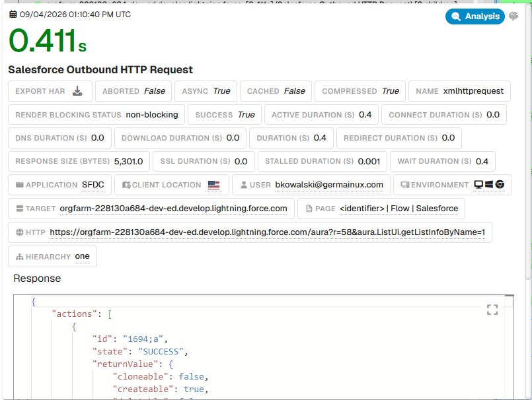
Task: Click the Hierarchy tree icon
Action: coord(20,257)
